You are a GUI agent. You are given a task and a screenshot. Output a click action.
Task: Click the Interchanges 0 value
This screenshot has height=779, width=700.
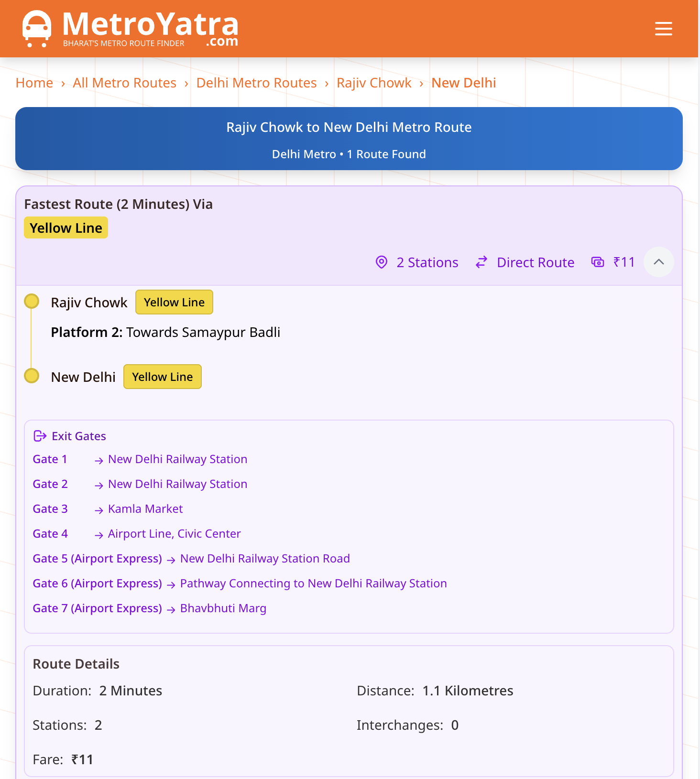point(455,725)
